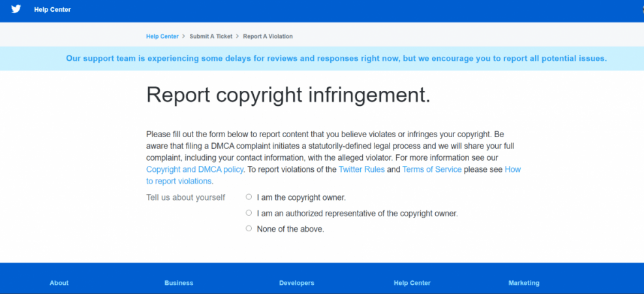Open the Copyright and DMCA policy link
The image size is (644, 294).
(x=194, y=169)
